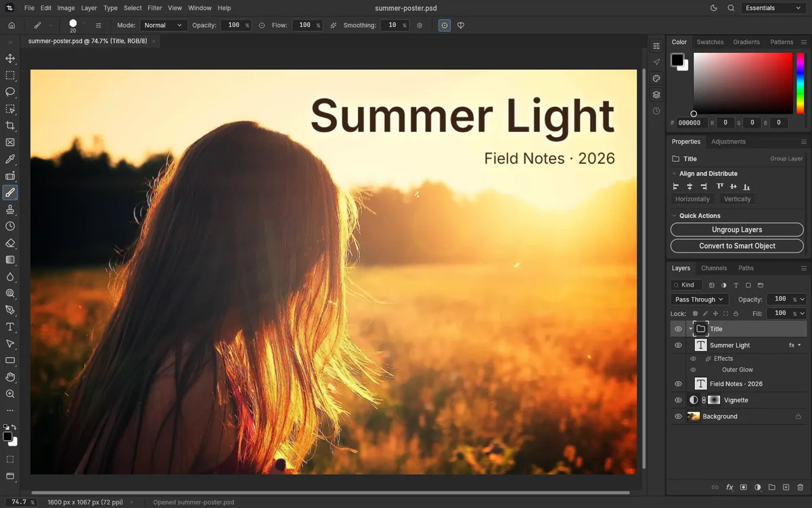This screenshot has width=812, height=508.
Task: Select the Eraser tool
Action: point(10,243)
